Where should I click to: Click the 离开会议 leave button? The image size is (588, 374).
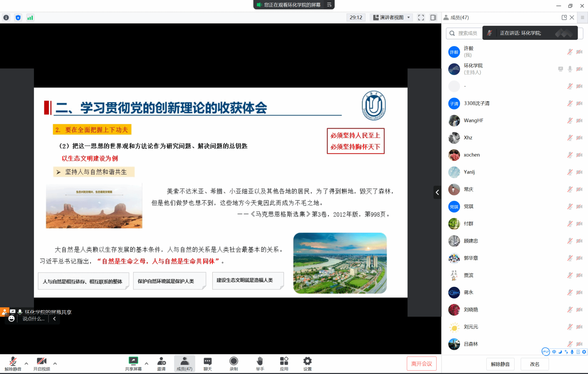421,364
